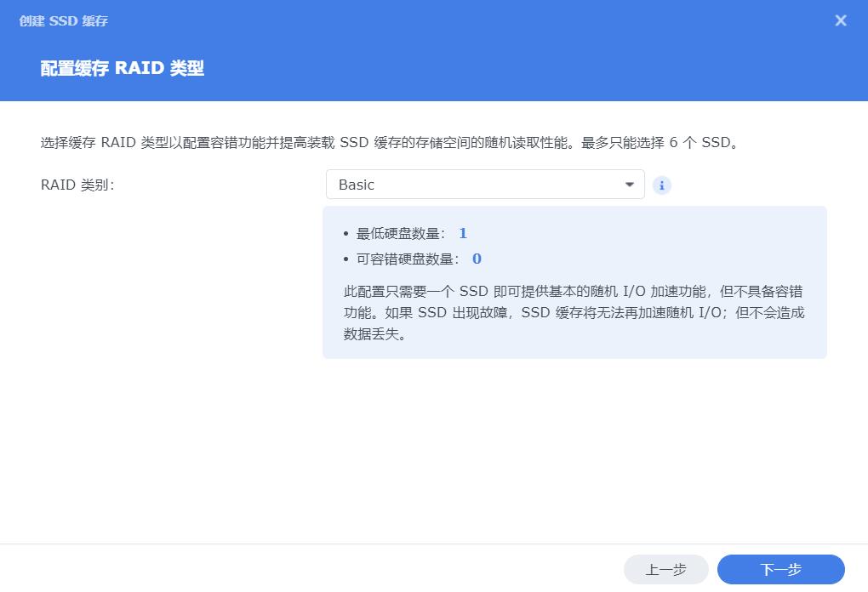Select the highlighted value 1 for 最低硬盘数量
The height and width of the screenshot is (592, 868).
463,232
